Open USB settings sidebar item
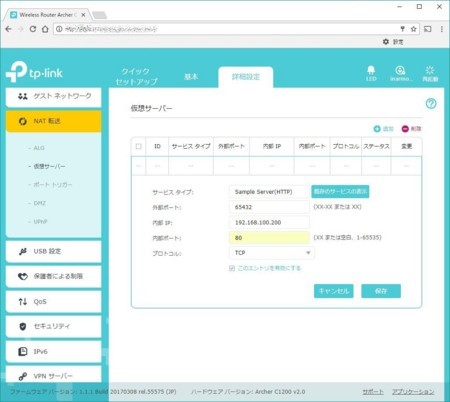 53,251
